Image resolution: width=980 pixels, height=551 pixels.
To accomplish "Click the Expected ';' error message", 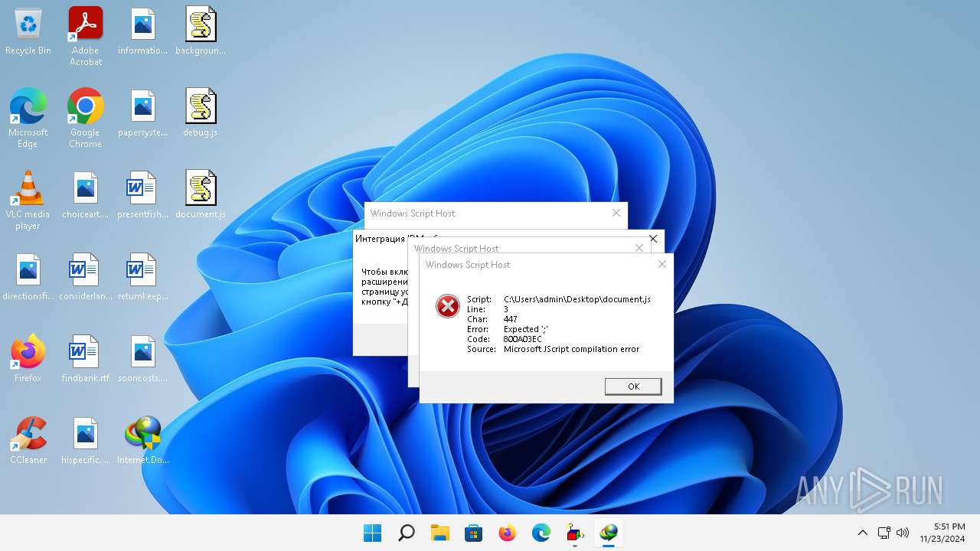I will (x=526, y=329).
